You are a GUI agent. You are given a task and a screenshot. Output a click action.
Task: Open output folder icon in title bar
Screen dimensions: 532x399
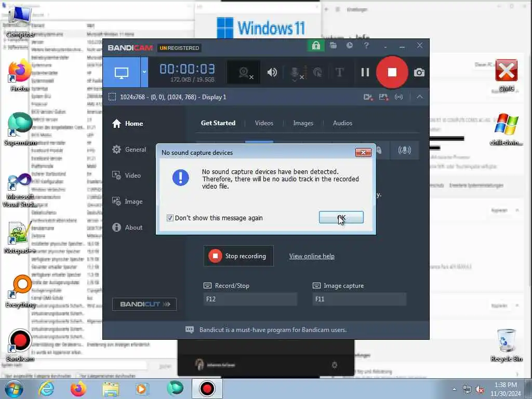[x=333, y=46]
